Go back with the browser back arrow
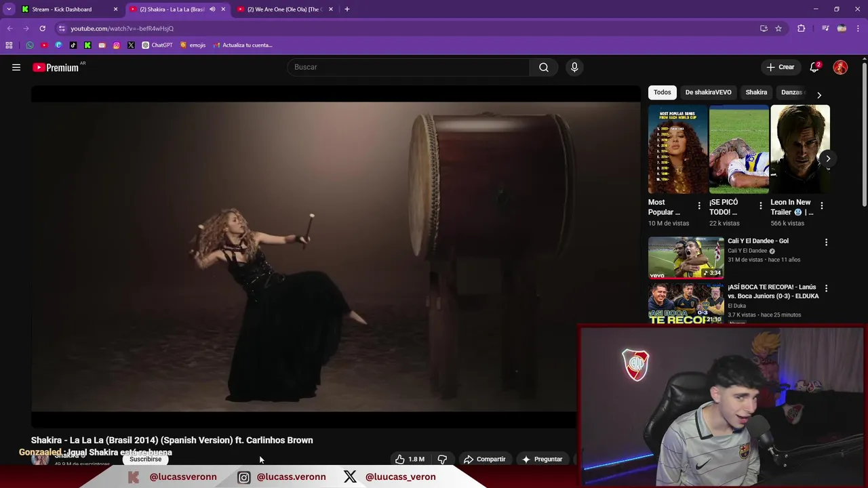The image size is (868, 488). (9, 28)
